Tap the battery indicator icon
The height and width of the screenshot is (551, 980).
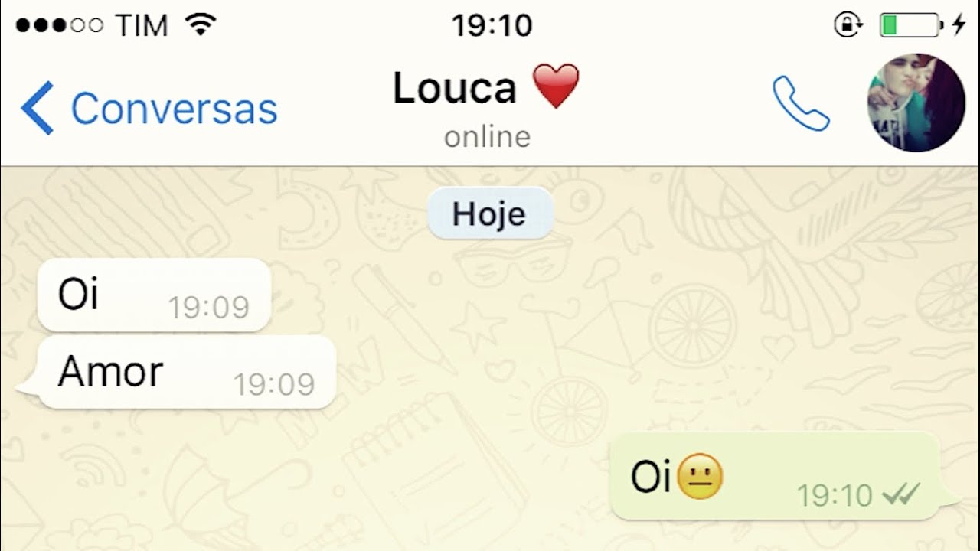tap(911, 25)
